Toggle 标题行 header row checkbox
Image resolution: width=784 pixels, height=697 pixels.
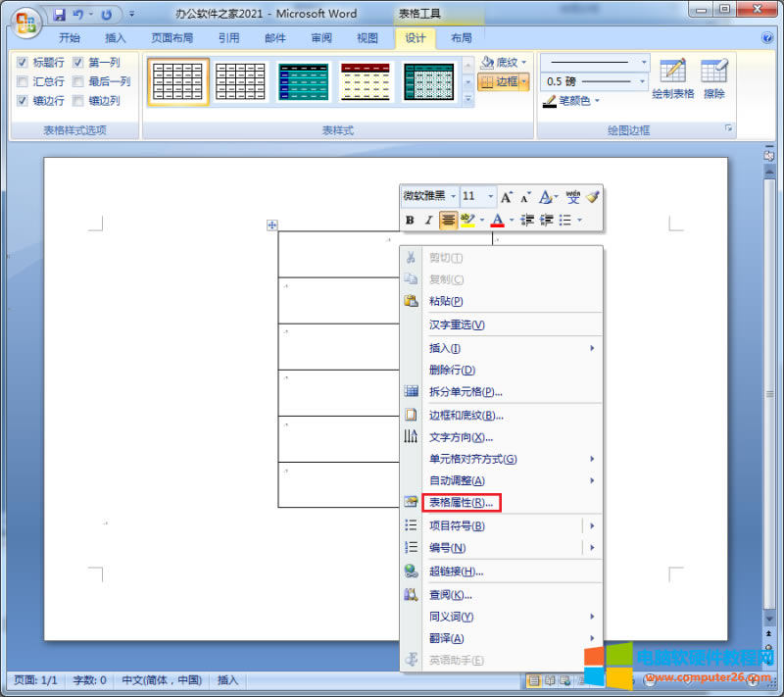[22, 63]
